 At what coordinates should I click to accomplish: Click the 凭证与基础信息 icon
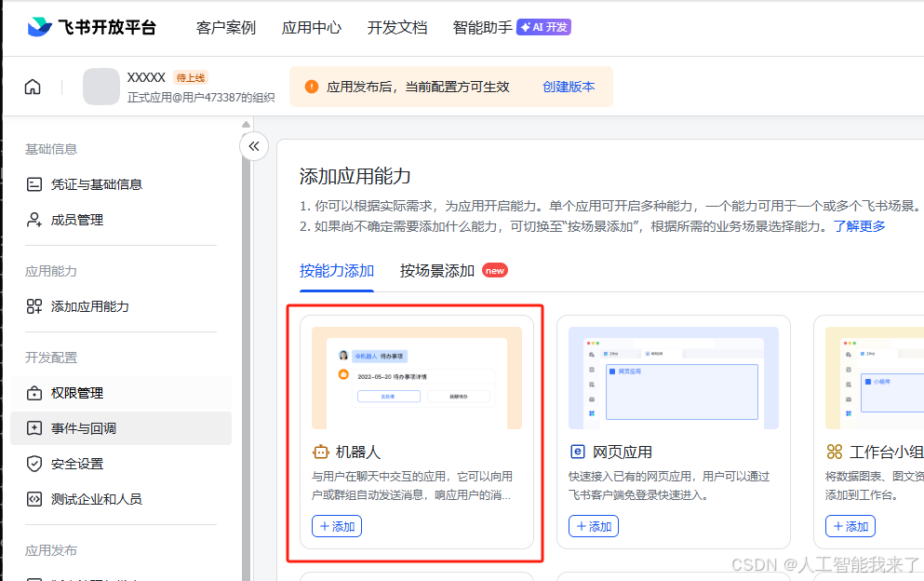[x=34, y=184]
